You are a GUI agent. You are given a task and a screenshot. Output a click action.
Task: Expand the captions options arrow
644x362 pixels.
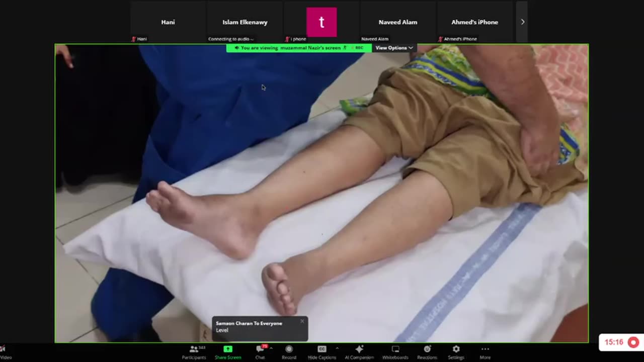coord(337,348)
